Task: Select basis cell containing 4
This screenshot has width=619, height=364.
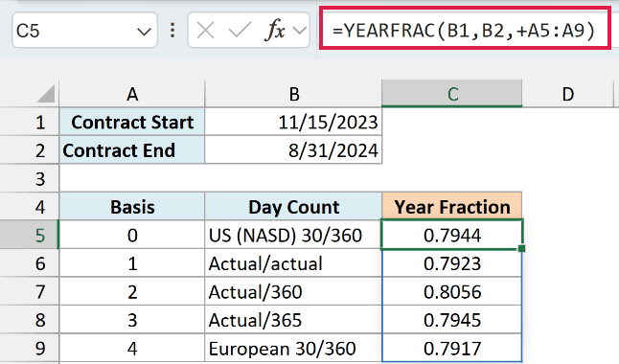Action: point(132,349)
